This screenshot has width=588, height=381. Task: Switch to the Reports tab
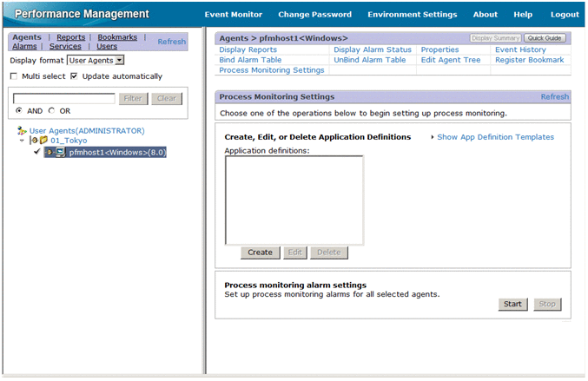pos(71,37)
